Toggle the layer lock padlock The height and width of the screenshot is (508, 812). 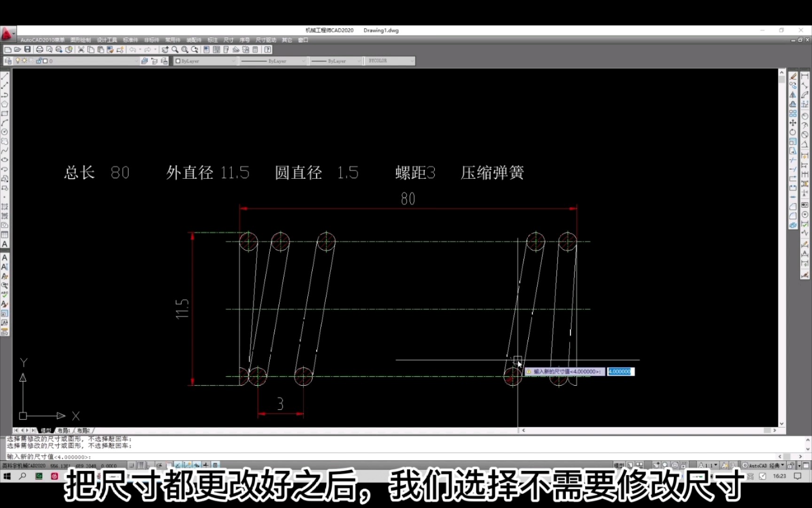(x=39, y=60)
